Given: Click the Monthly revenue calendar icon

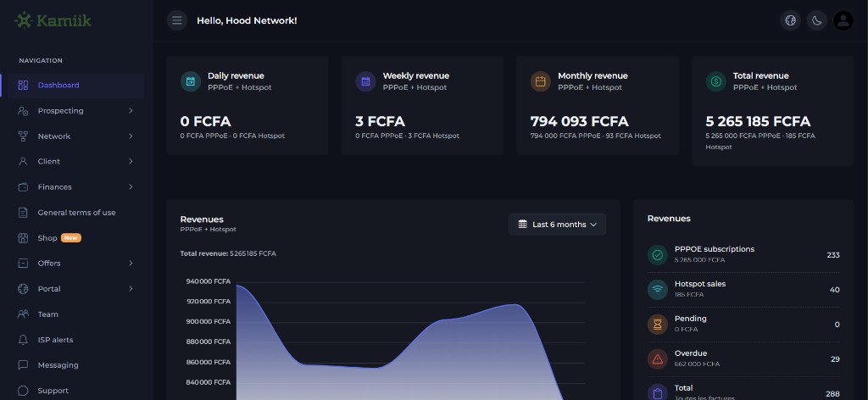Looking at the screenshot, I should tap(540, 81).
